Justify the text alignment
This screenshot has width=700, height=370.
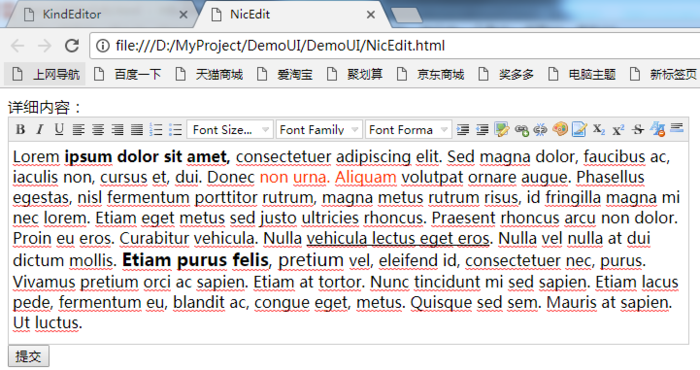(x=137, y=129)
